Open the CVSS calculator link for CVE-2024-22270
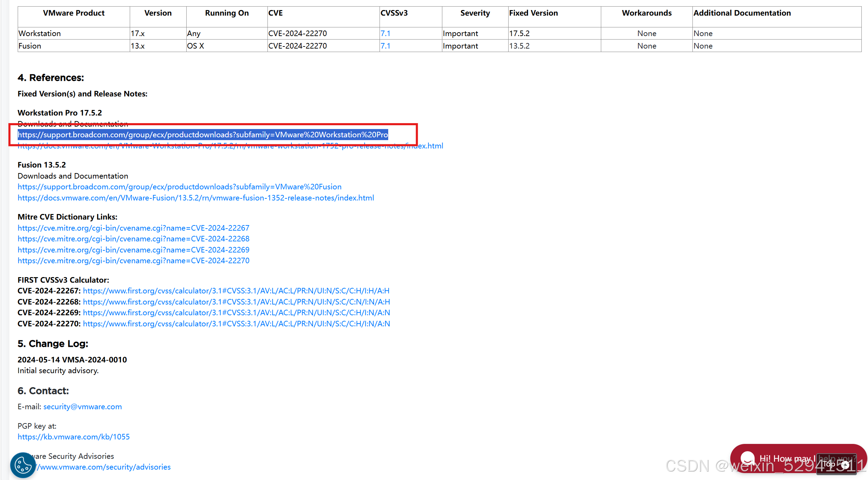This screenshot has width=868, height=480. coord(236,324)
